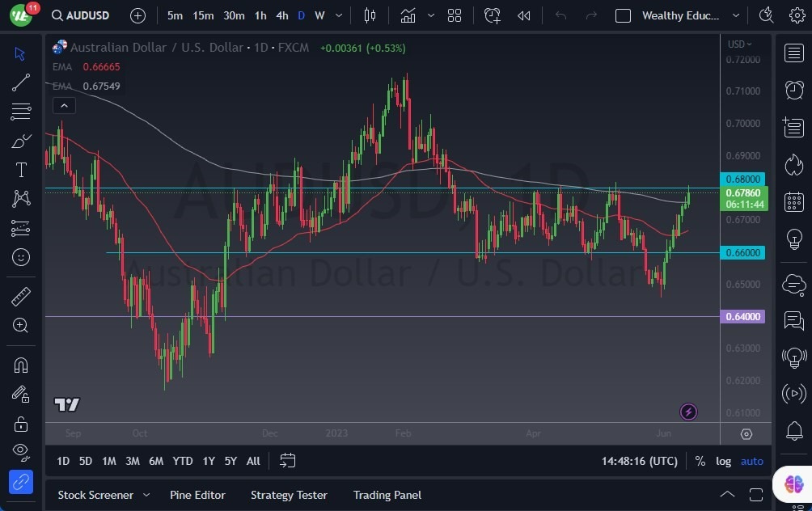Select the 1Y date range button
The height and width of the screenshot is (511, 812).
coord(208,461)
